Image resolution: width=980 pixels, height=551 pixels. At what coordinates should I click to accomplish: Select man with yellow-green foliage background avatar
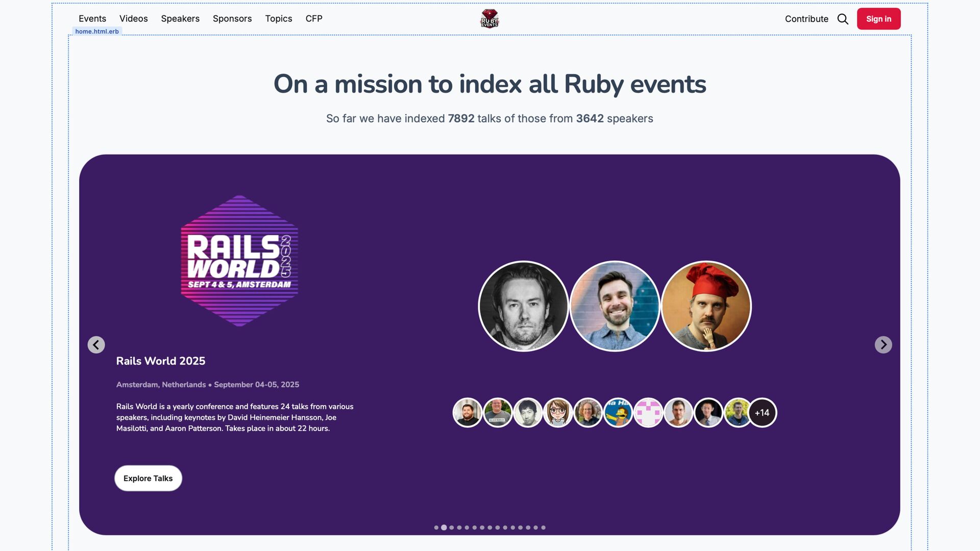(x=737, y=413)
